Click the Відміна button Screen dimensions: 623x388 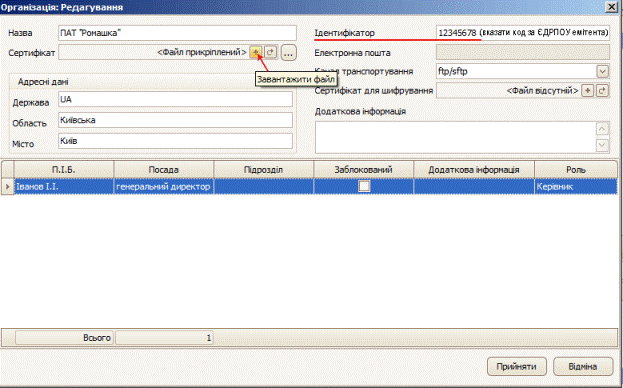pyautogui.click(x=583, y=366)
